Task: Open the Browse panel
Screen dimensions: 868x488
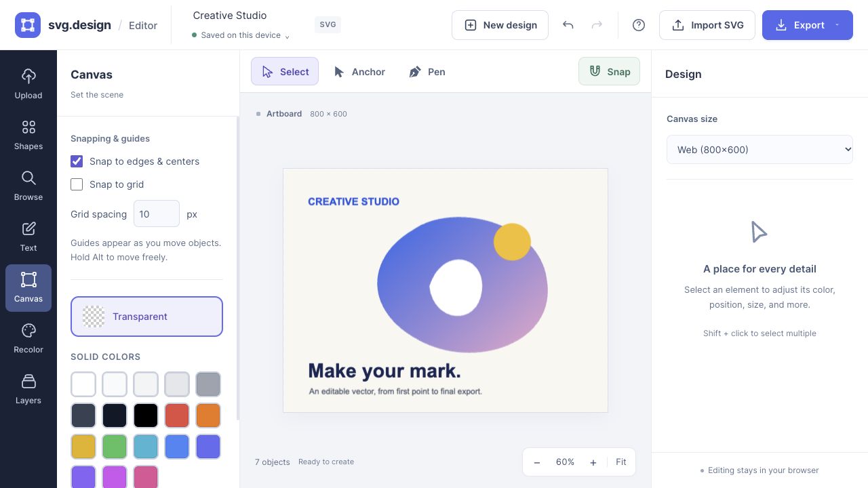Action: pyautogui.click(x=28, y=186)
